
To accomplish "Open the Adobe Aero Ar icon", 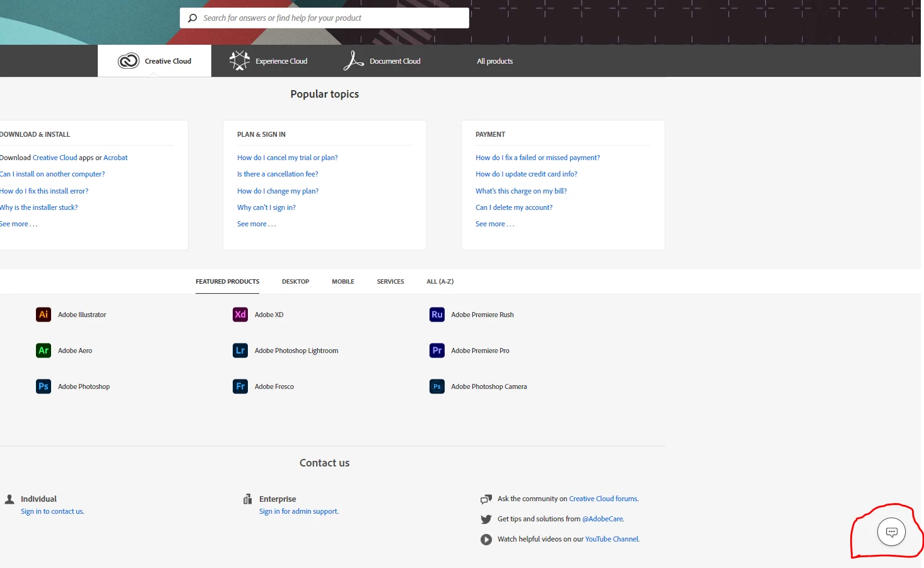I will point(44,351).
